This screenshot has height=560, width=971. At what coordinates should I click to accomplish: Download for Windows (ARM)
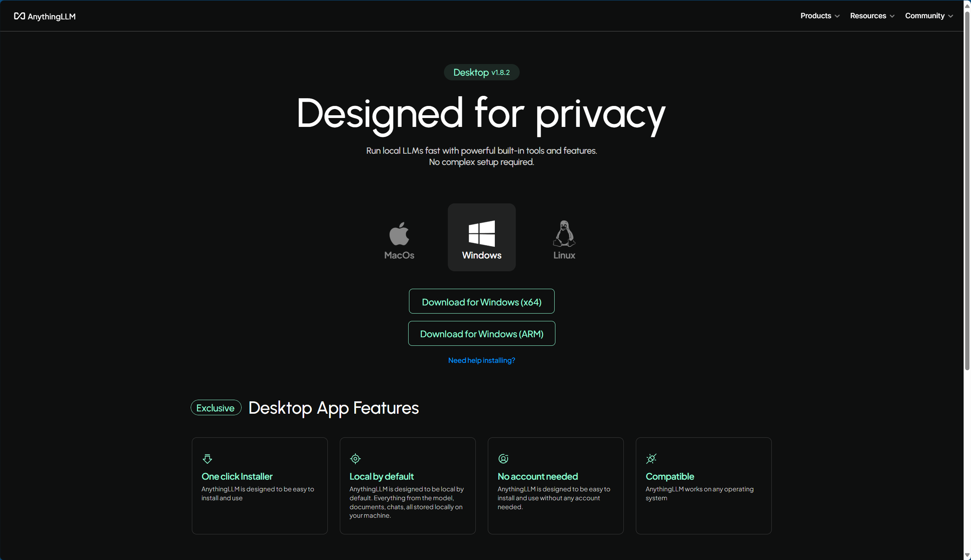click(x=482, y=333)
